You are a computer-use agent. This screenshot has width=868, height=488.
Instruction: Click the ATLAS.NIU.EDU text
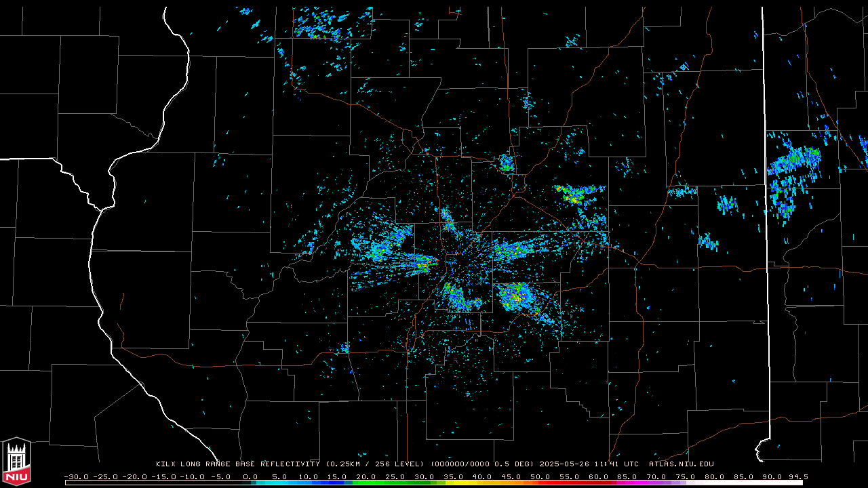(x=682, y=464)
